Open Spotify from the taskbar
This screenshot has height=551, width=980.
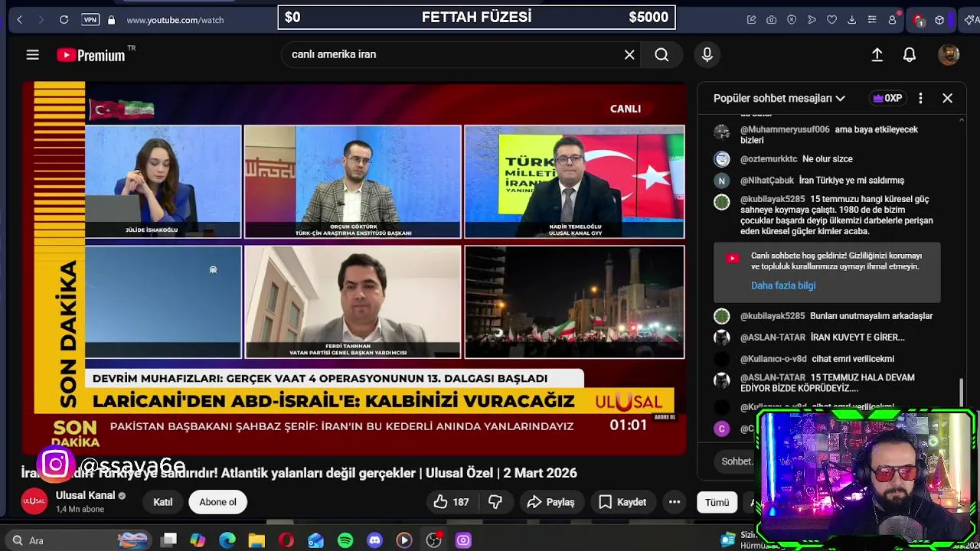[345, 540]
